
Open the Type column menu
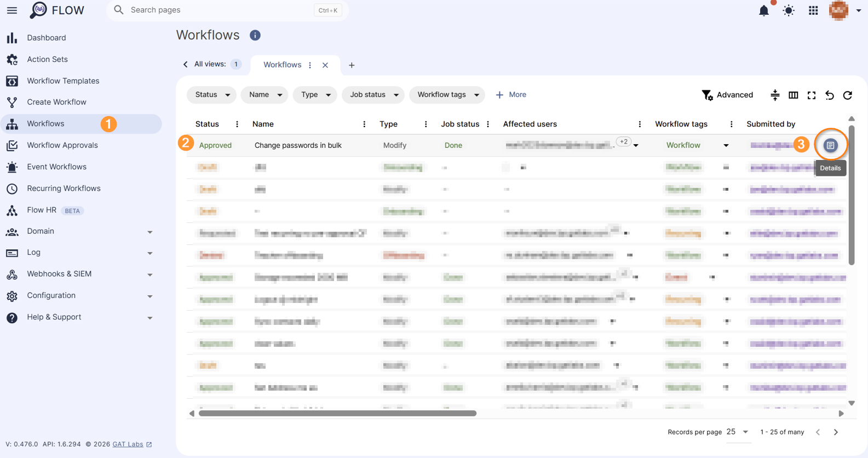tap(426, 124)
